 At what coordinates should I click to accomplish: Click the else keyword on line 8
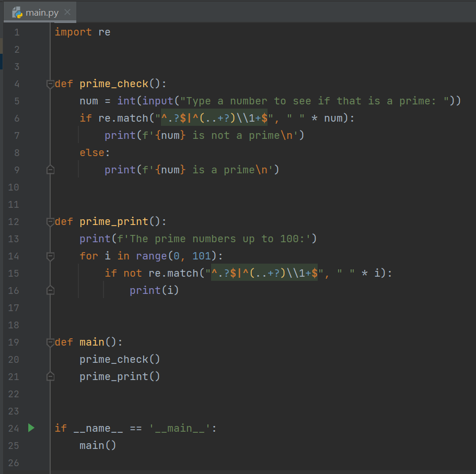[x=92, y=152]
